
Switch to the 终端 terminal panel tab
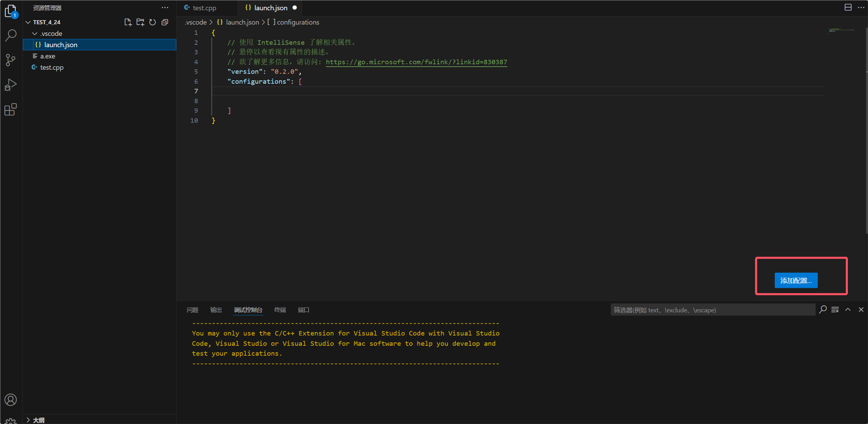point(280,310)
